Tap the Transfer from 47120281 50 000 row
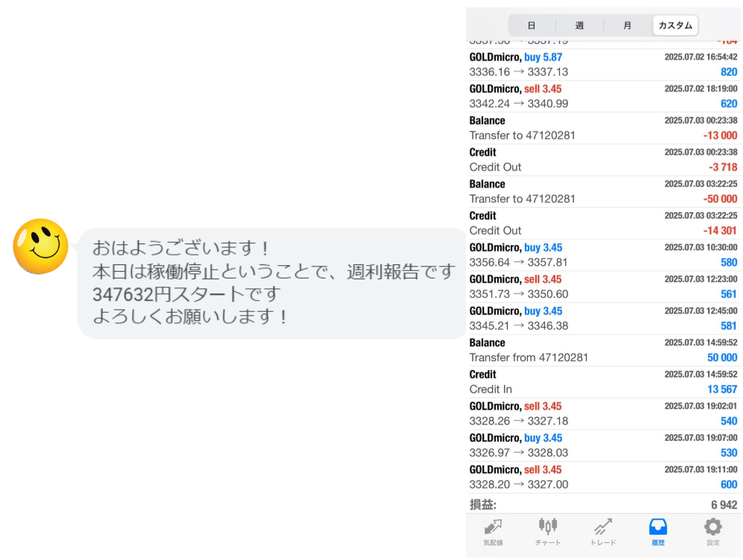 tap(603, 350)
